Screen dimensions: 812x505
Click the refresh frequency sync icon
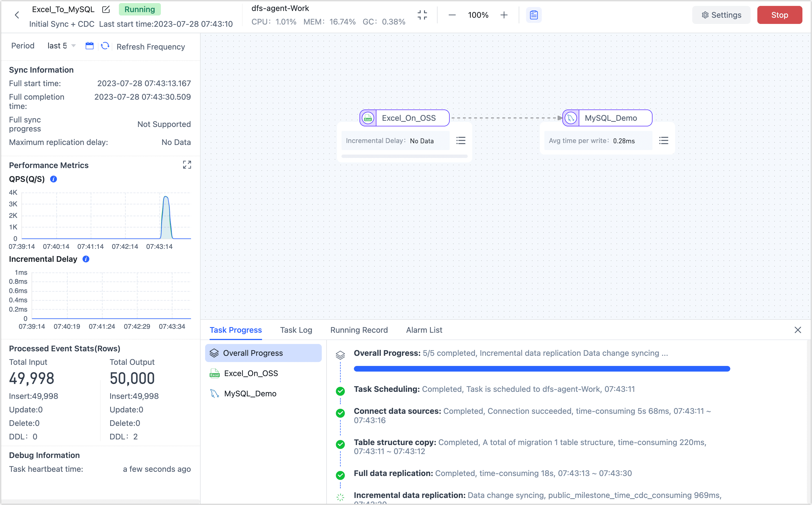point(105,46)
